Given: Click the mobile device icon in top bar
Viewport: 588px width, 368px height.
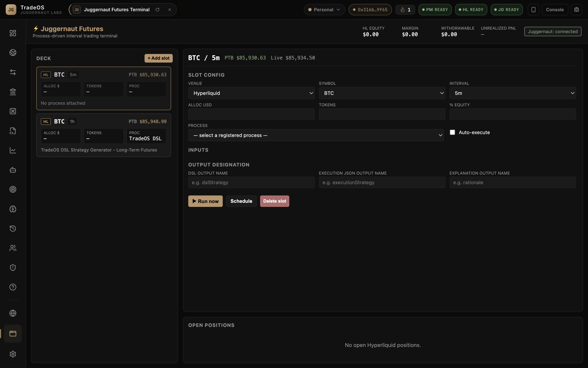Looking at the screenshot, I should point(533,10).
